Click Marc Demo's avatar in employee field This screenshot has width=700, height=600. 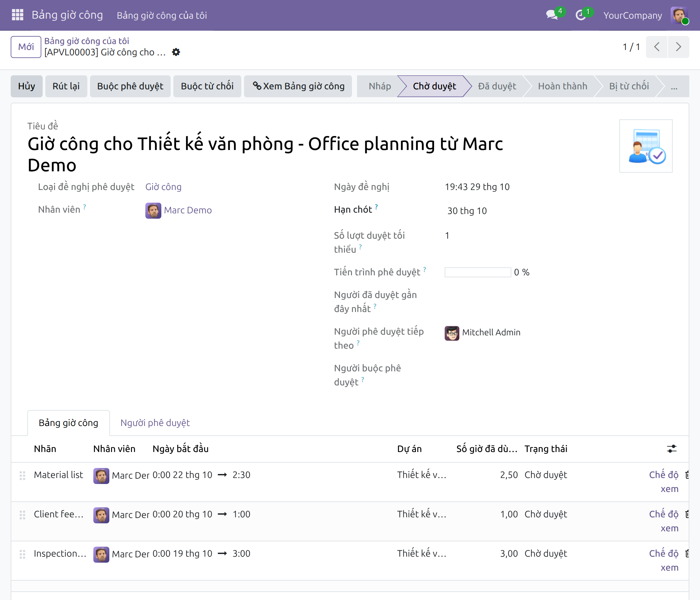pos(153,210)
